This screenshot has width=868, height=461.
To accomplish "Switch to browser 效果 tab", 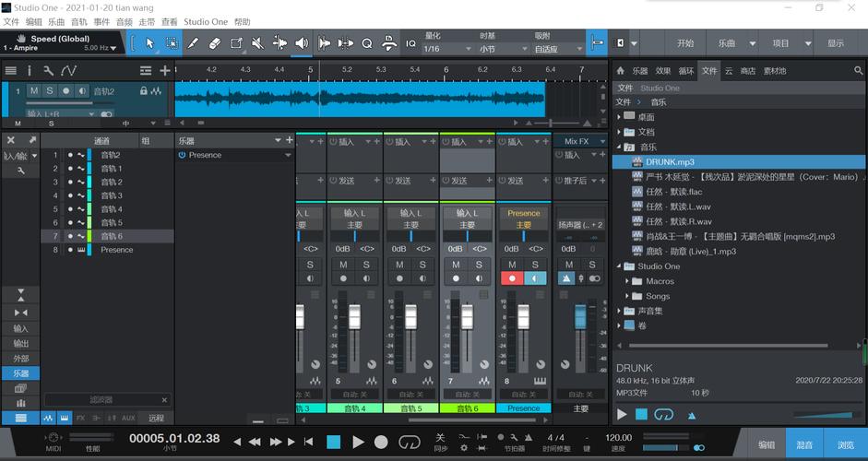I will click(663, 70).
